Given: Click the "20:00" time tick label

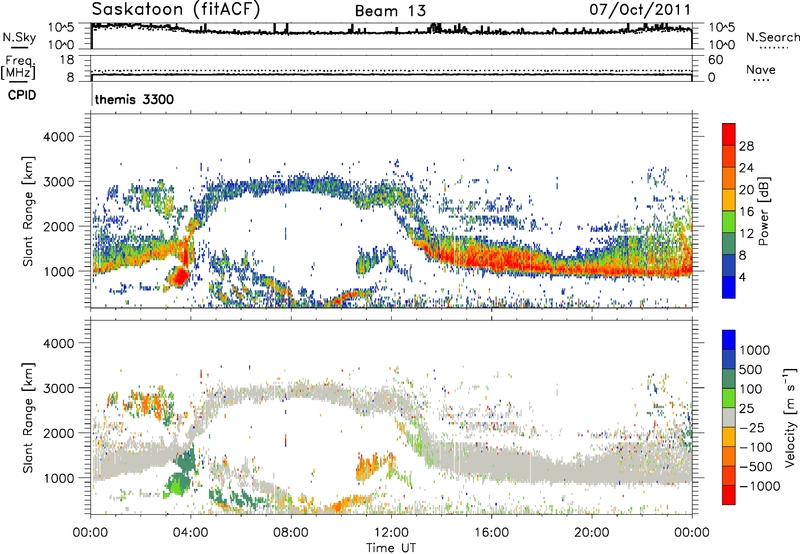Looking at the screenshot, I should tap(592, 533).
